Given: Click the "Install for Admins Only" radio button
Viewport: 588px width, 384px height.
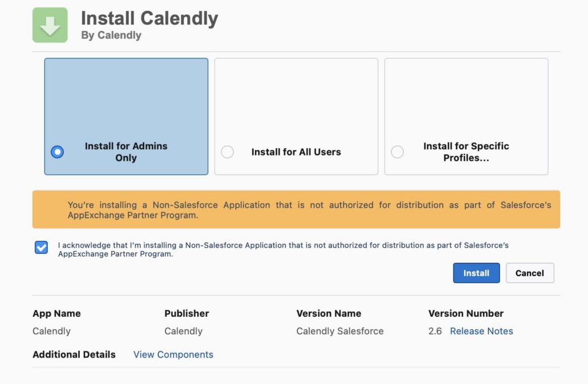Looking at the screenshot, I should click(57, 152).
